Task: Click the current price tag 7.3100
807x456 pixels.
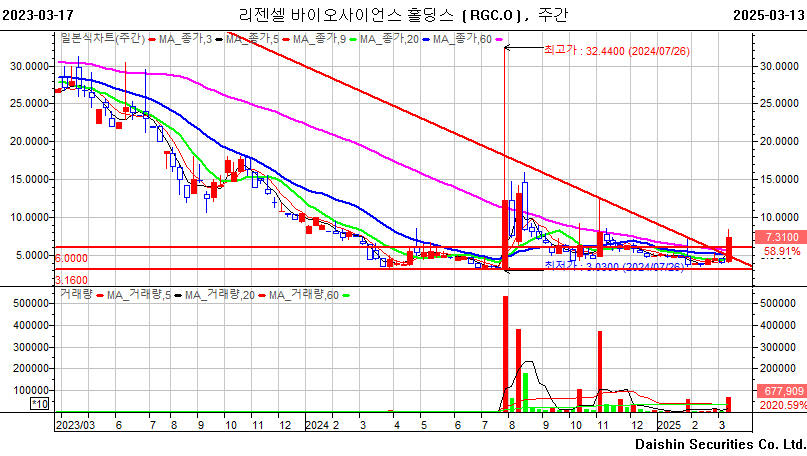Action: 781,237
